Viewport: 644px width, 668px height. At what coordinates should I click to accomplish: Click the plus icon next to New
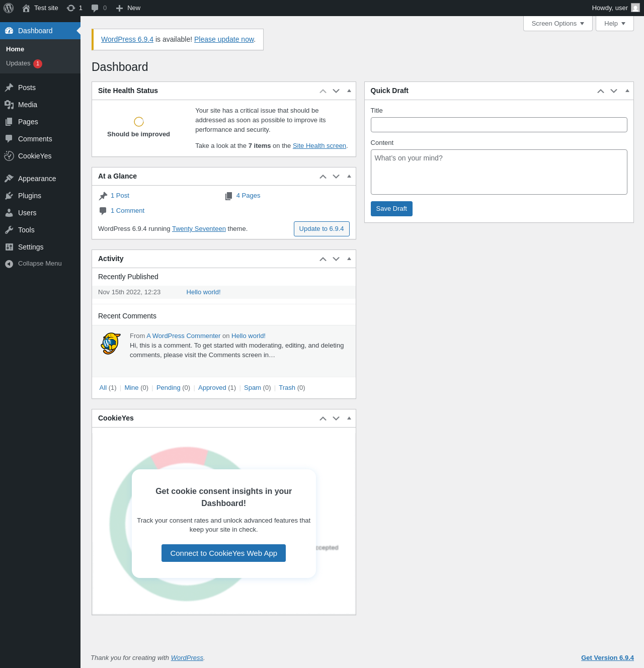(x=119, y=8)
